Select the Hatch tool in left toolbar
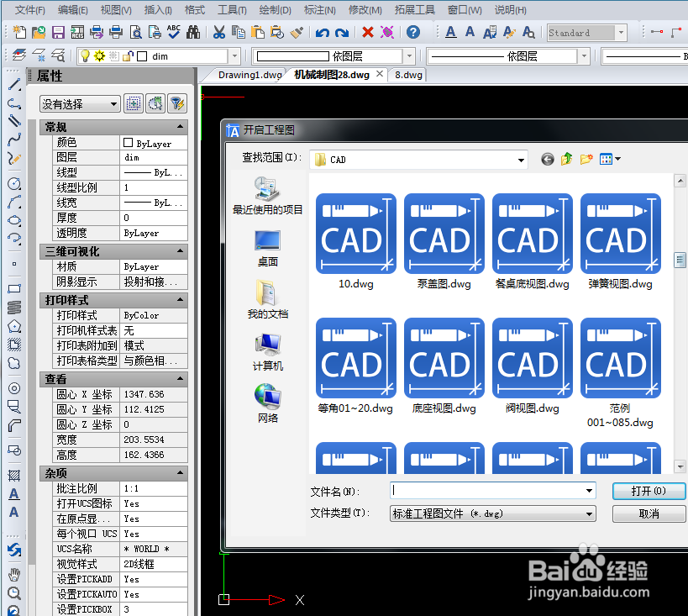Viewport: 688px width, 616px height. [14, 476]
